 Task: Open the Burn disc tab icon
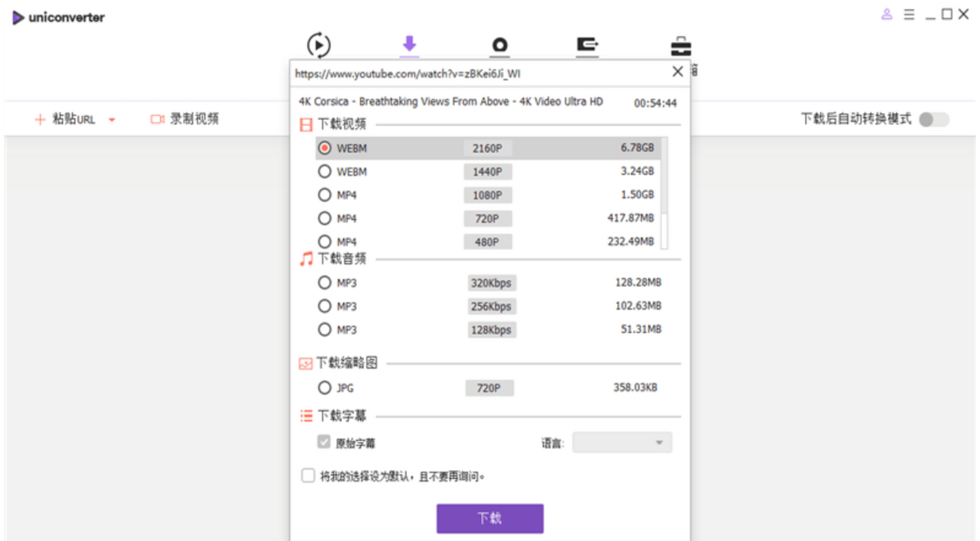(x=500, y=46)
